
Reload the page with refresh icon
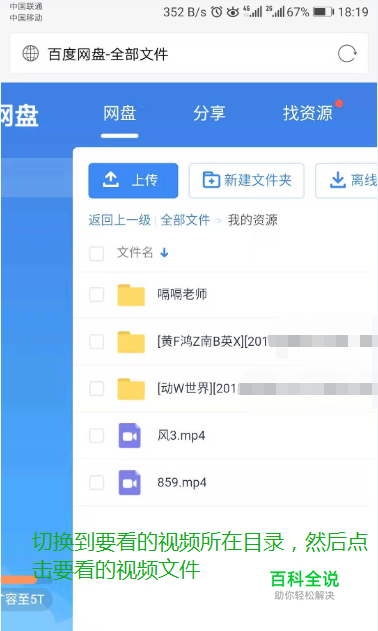click(347, 54)
